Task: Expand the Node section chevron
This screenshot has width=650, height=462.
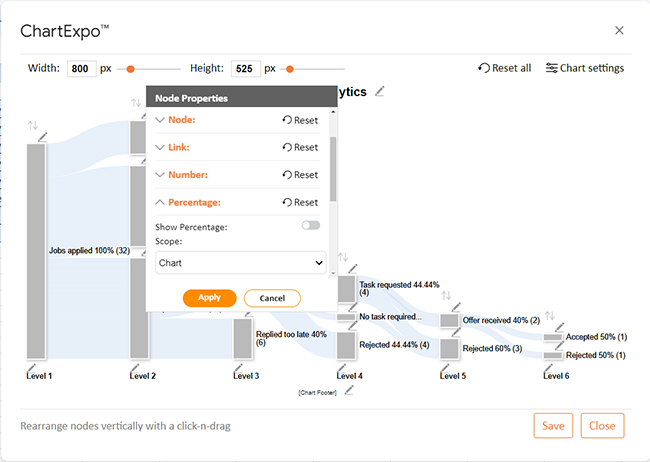Action: pos(160,120)
